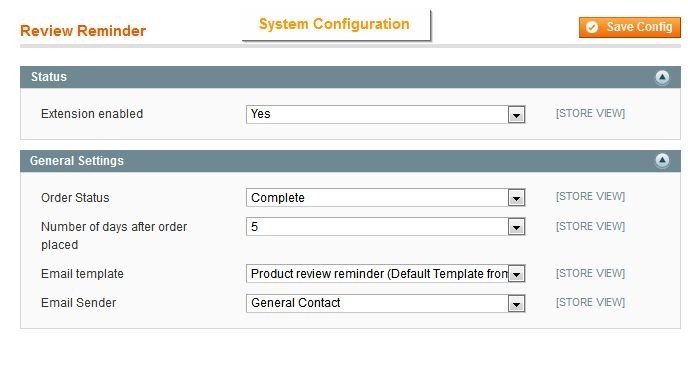Image resolution: width=688 pixels, height=380 pixels.
Task: Click the Review Reminder heading
Action: click(83, 31)
